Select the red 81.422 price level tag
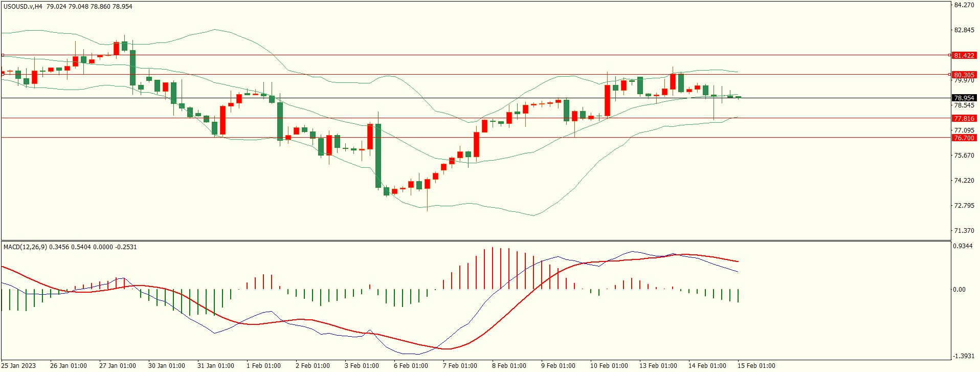This screenshot has height=372, width=980. [x=964, y=55]
